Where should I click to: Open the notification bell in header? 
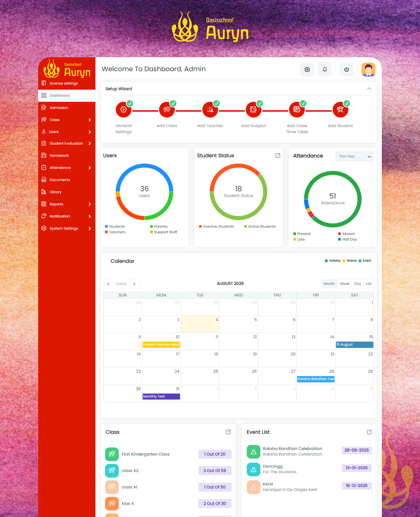[x=325, y=69]
